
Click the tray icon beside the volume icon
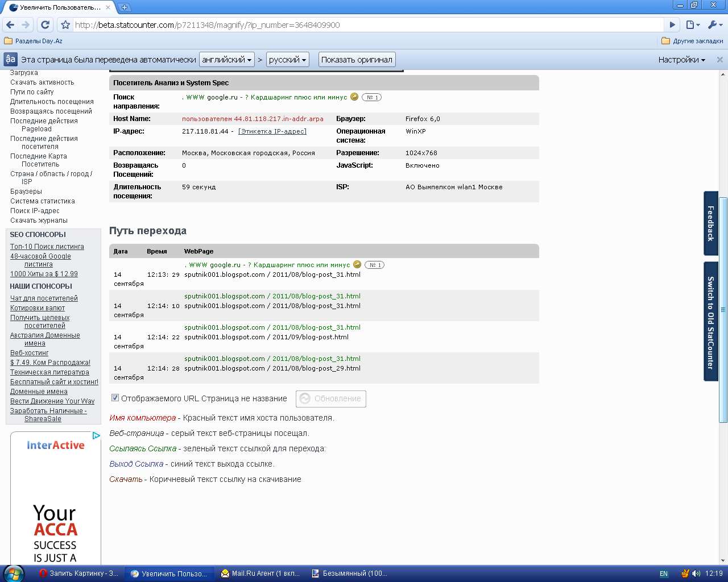click(685, 573)
